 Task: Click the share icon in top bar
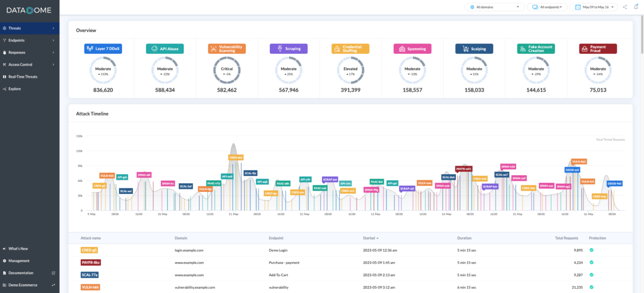(x=625, y=7)
